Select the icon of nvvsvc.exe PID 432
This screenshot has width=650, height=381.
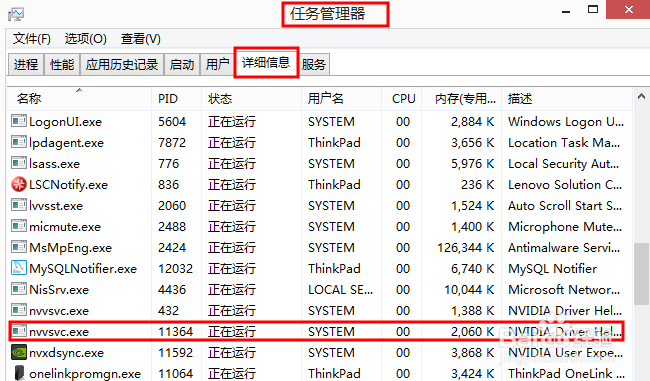pyautogui.click(x=19, y=310)
